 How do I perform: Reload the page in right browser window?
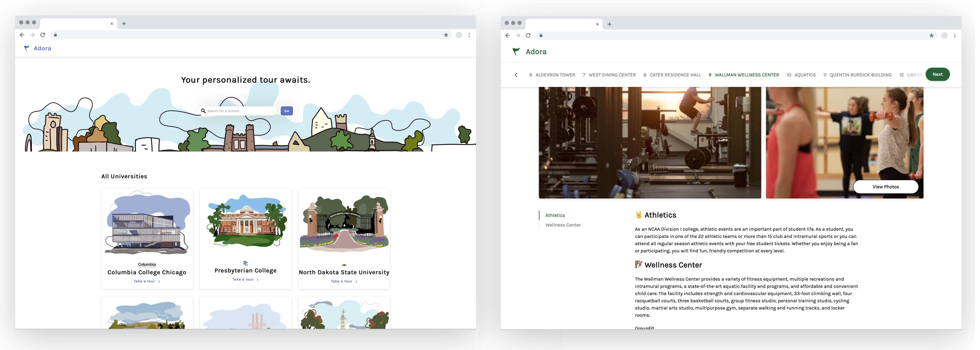click(x=528, y=35)
